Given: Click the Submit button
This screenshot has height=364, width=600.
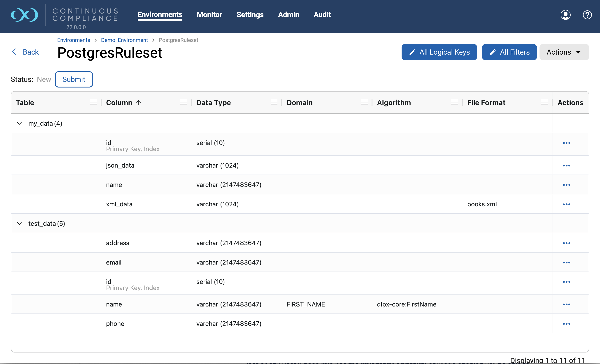Looking at the screenshot, I should pyautogui.click(x=74, y=79).
